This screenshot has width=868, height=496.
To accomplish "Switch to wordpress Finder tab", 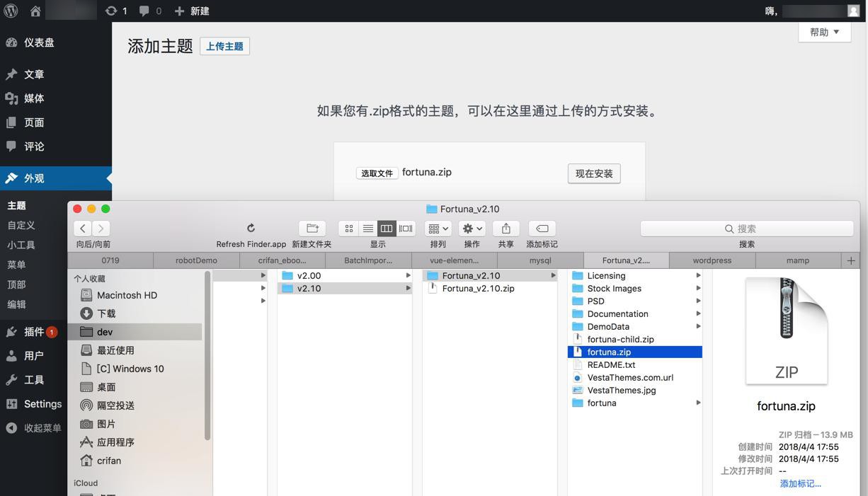I will tap(712, 260).
